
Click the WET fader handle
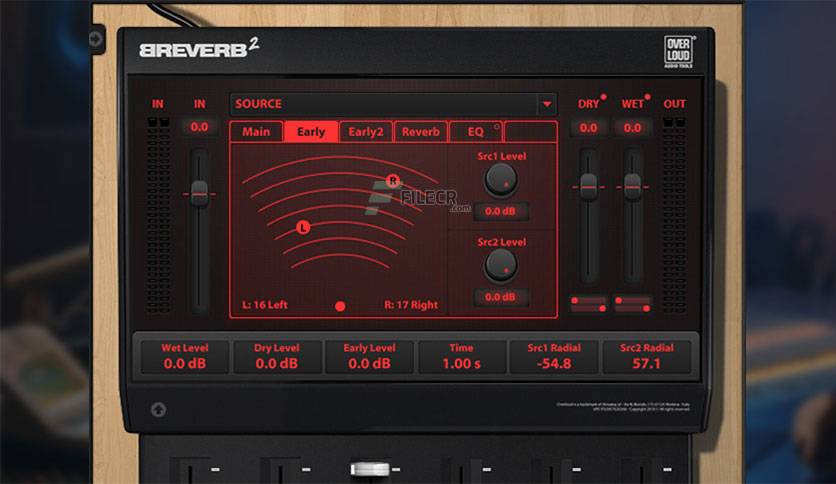632,187
